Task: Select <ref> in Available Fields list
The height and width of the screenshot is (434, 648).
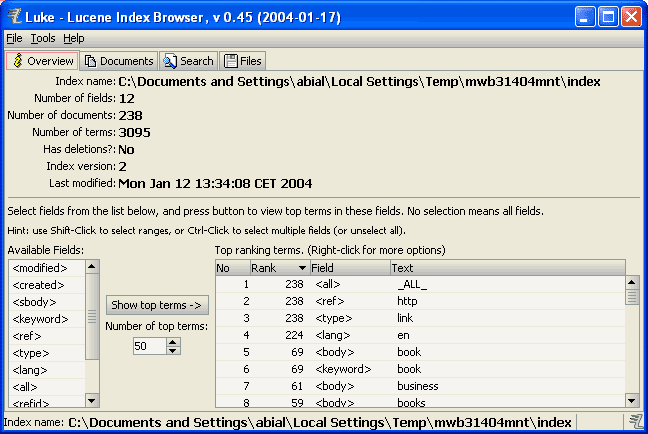Action: pos(47,336)
